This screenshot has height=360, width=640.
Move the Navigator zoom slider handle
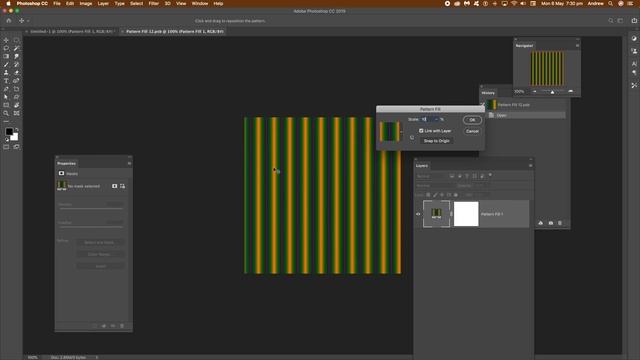click(x=552, y=92)
